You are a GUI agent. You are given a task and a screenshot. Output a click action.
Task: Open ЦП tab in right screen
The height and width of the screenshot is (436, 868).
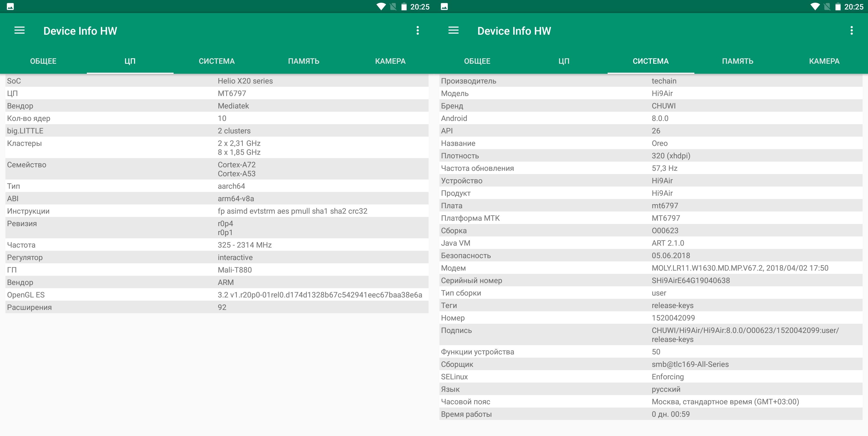(564, 61)
